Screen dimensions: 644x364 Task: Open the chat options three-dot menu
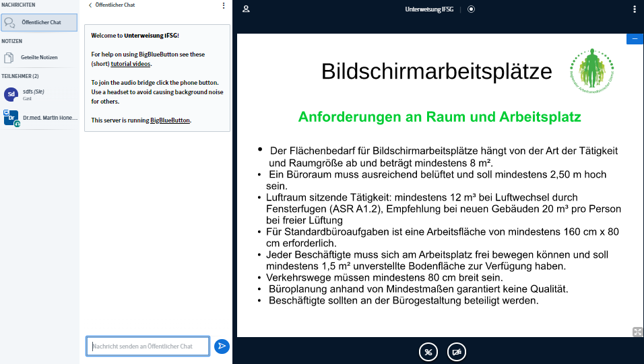click(x=224, y=5)
